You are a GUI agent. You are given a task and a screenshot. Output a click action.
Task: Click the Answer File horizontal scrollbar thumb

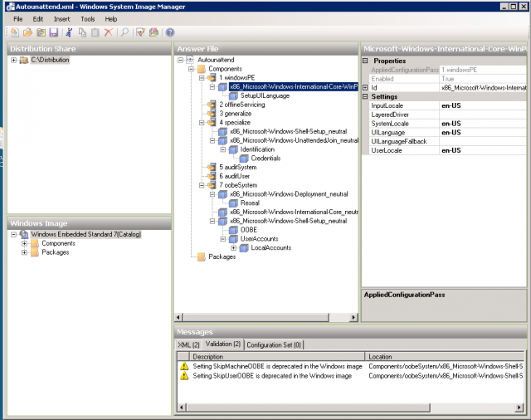256,317
